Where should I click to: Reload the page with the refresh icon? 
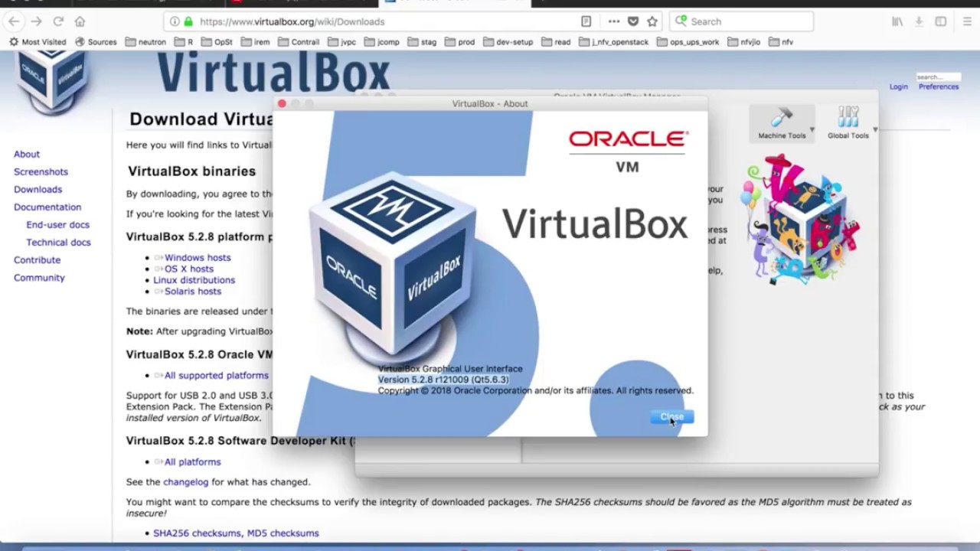click(58, 21)
